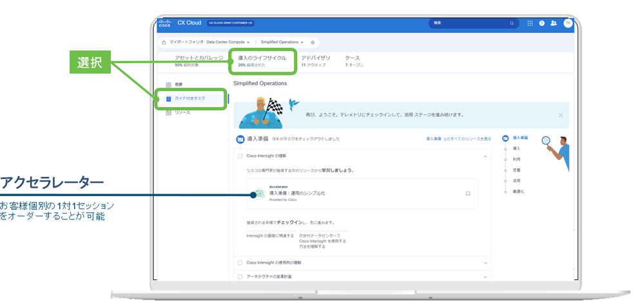This screenshot has width=644, height=302.
Task: Open settings gear next to Simplified Operations
Action: point(313,43)
